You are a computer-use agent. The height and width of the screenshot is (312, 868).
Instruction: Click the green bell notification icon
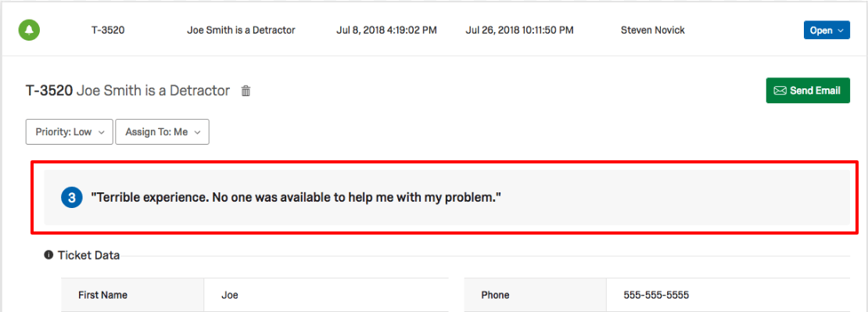[29, 30]
